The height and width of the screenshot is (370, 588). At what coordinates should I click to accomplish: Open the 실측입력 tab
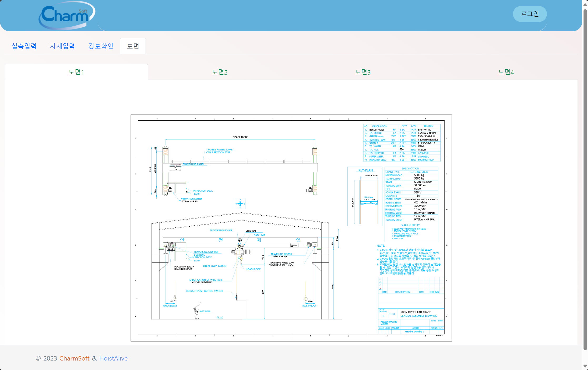tap(24, 46)
